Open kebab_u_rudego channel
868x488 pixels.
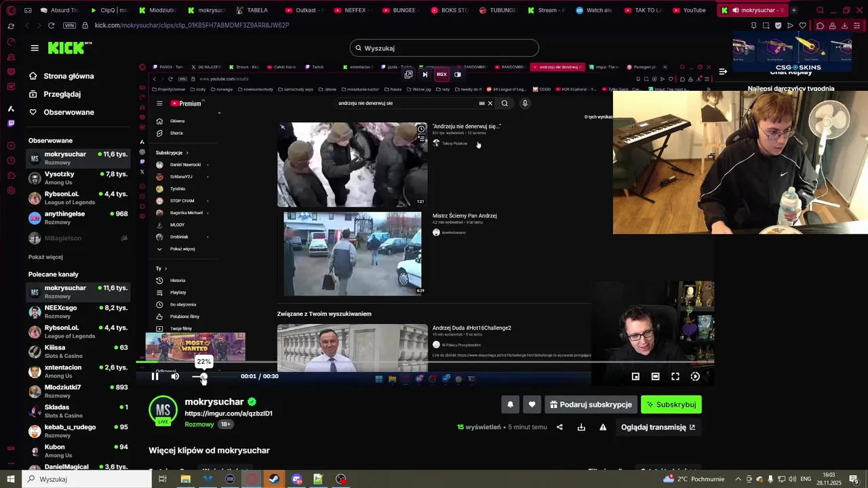tap(78, 431)
